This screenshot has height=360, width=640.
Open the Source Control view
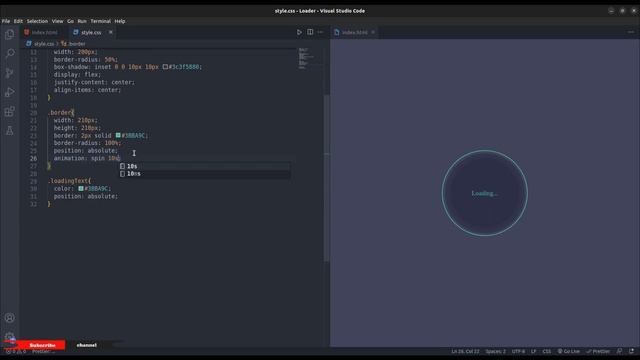point(9,73)
